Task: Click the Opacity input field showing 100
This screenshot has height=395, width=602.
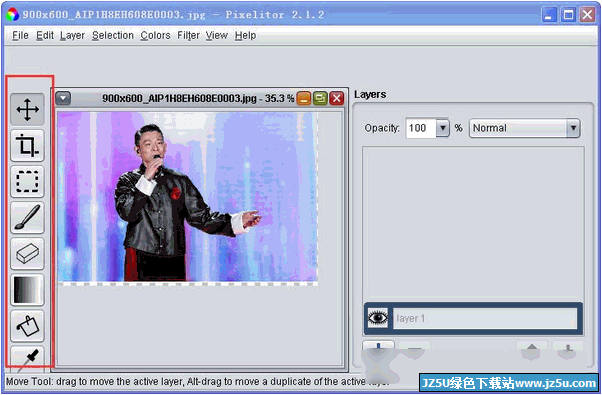Action: pos(421,128)
